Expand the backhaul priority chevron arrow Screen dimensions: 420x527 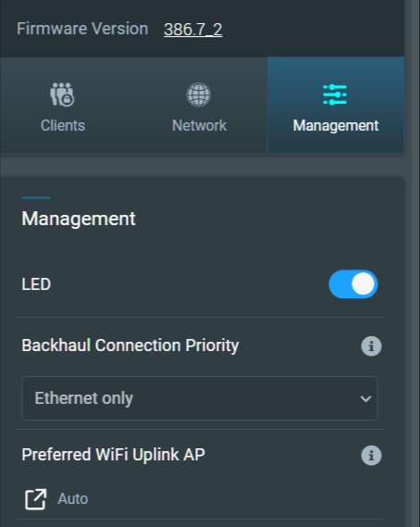pyautogui.click(x=365, y=398)
